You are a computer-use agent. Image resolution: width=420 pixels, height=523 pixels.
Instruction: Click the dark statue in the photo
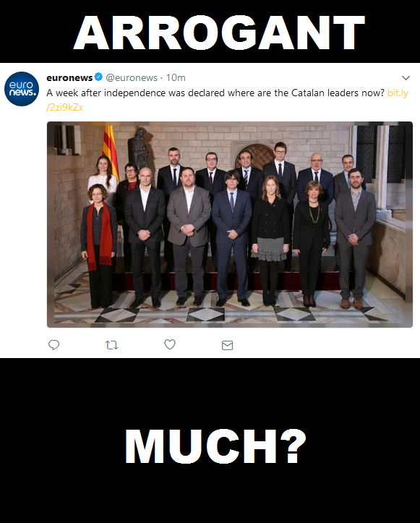click(x=139, y=149)
